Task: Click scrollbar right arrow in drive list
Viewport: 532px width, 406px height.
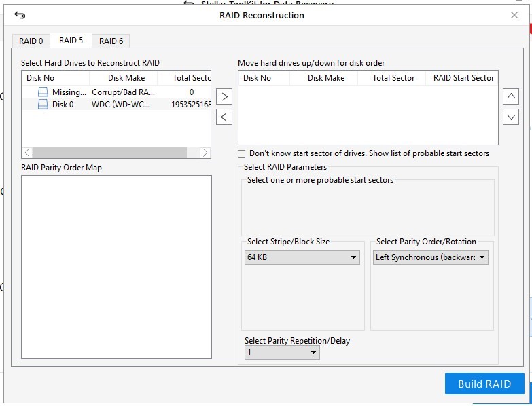Action: click(x=206, y=153)
